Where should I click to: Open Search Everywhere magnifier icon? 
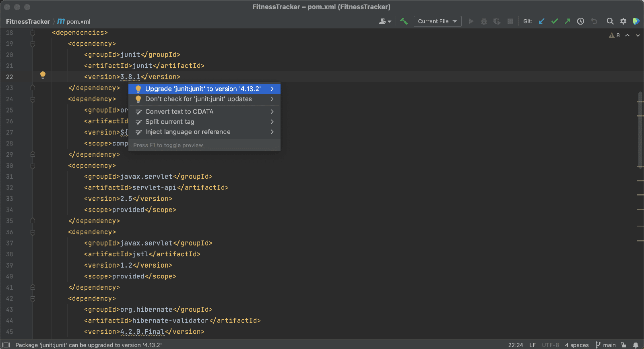[610, 21]
